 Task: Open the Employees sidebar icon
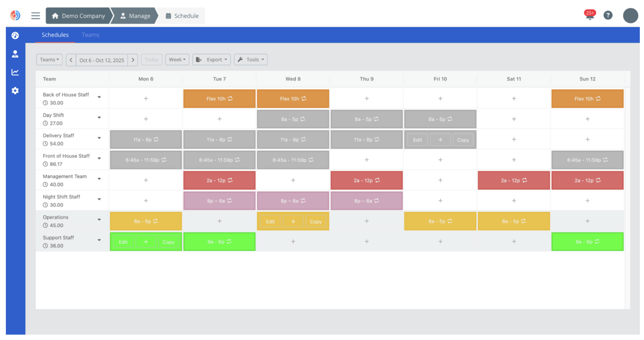pyautogui.click(x=15, y=54)
